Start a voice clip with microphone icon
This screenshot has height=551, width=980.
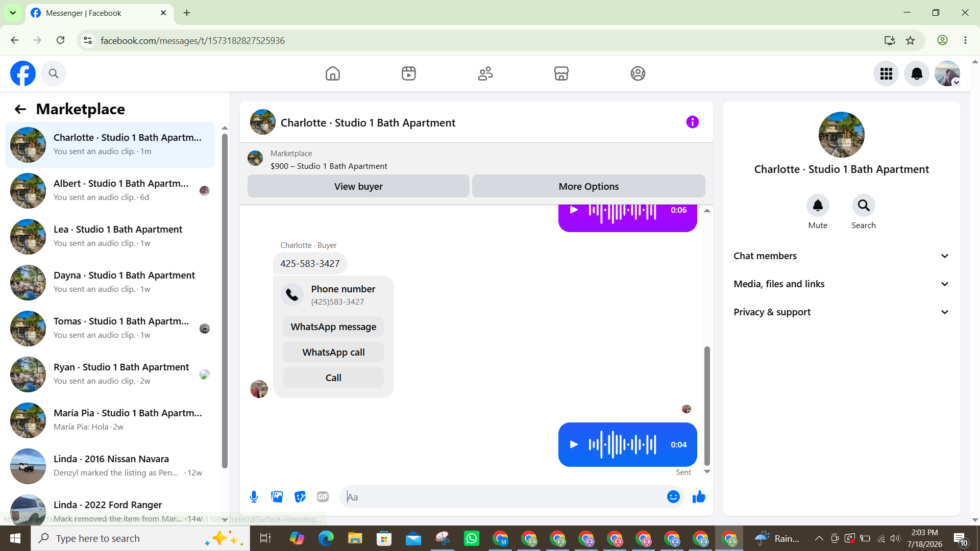click(x=254, y=496)
